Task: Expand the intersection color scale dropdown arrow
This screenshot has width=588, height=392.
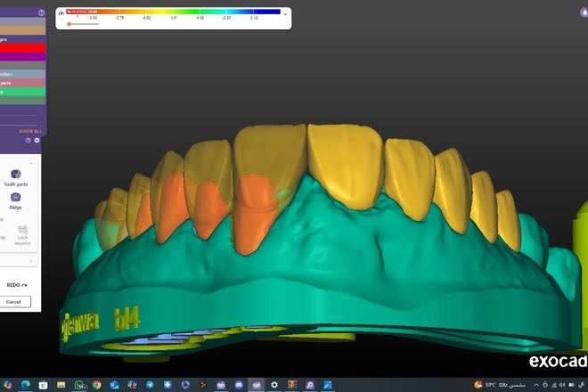Action: (285, 14)
